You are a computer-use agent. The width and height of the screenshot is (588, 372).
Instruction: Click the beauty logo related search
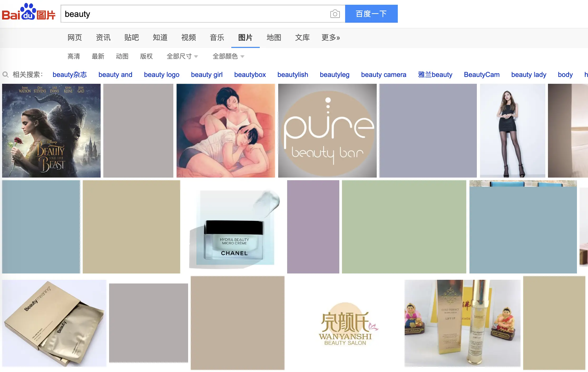coord(161,75)
